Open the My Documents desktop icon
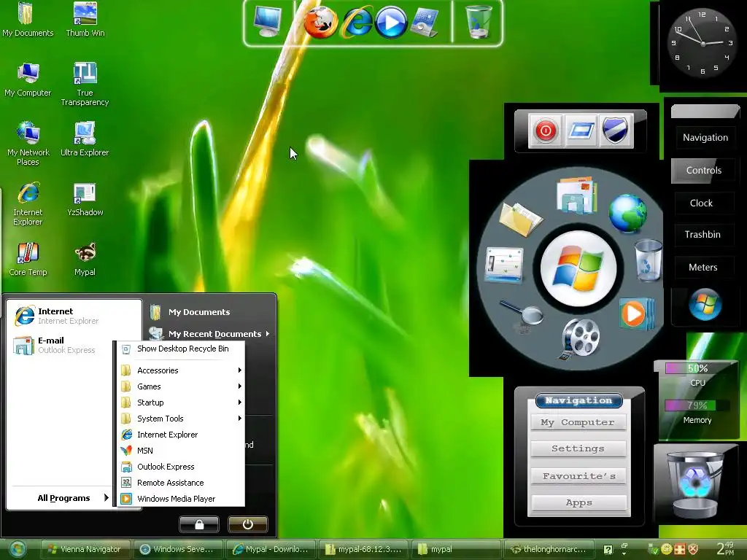This screenshot has height=560, width=747. tap(27, 20)
